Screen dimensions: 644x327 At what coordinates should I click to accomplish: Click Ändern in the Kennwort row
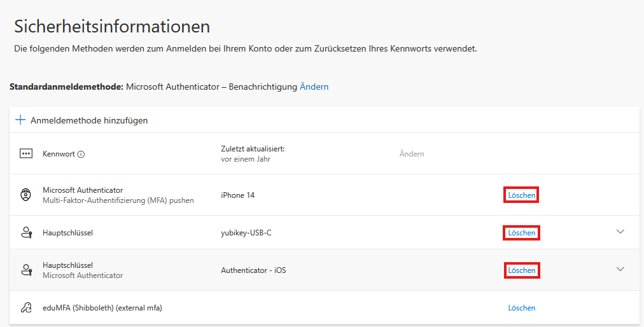pos(411,154)
